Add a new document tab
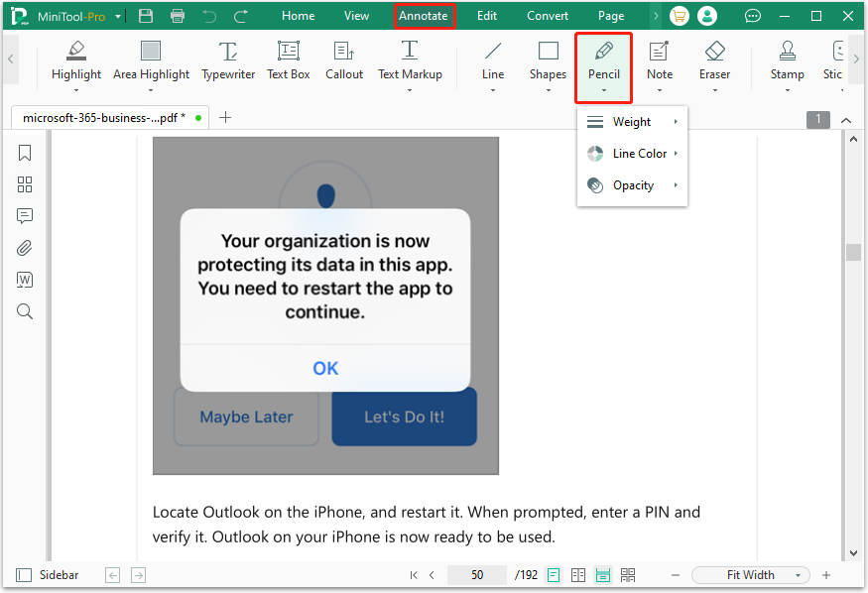 pyautogui.click(x=225, y=117)
